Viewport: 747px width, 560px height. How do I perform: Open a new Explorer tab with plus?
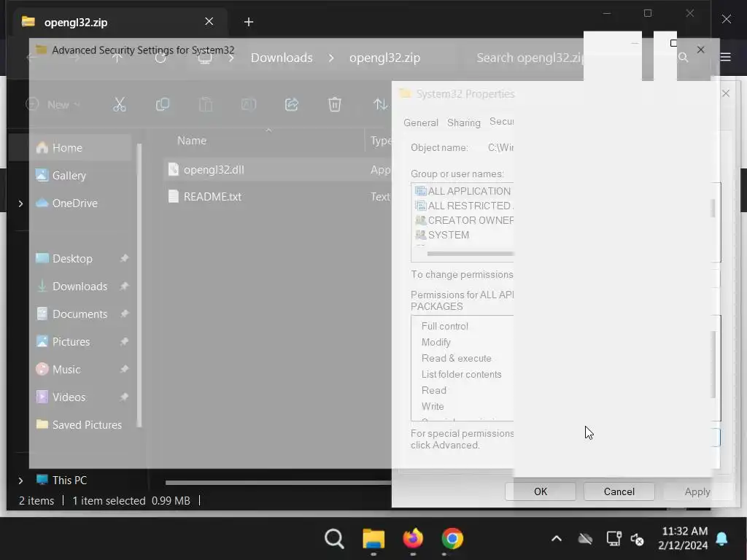(x=248, y=22)
